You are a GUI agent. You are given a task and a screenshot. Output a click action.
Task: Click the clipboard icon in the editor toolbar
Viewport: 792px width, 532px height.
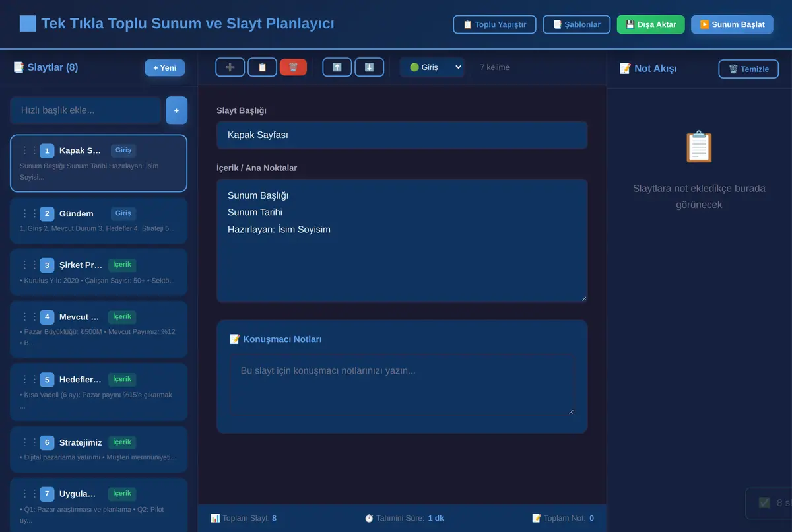tap(262, 67)
